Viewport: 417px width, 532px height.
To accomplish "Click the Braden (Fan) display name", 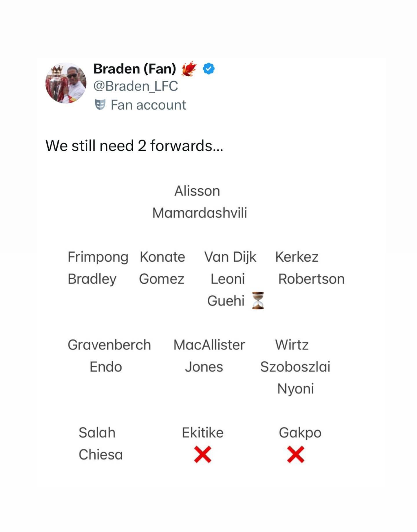I will 135,69.
